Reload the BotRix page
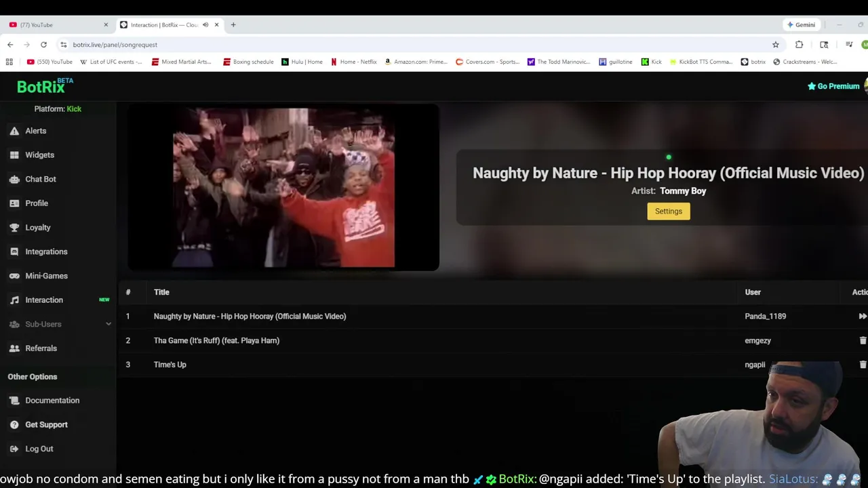 click(43, 45)
